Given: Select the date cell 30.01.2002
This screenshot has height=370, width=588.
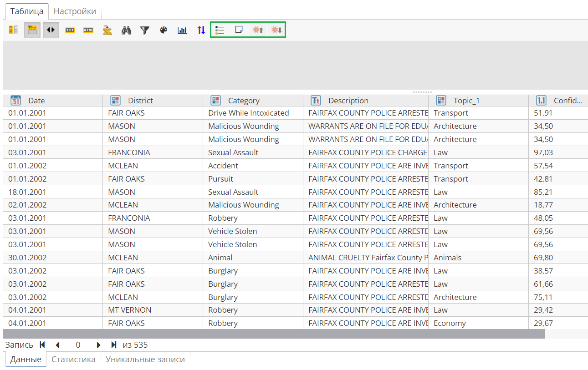Looking at the screenshot, I should (53, 258).
